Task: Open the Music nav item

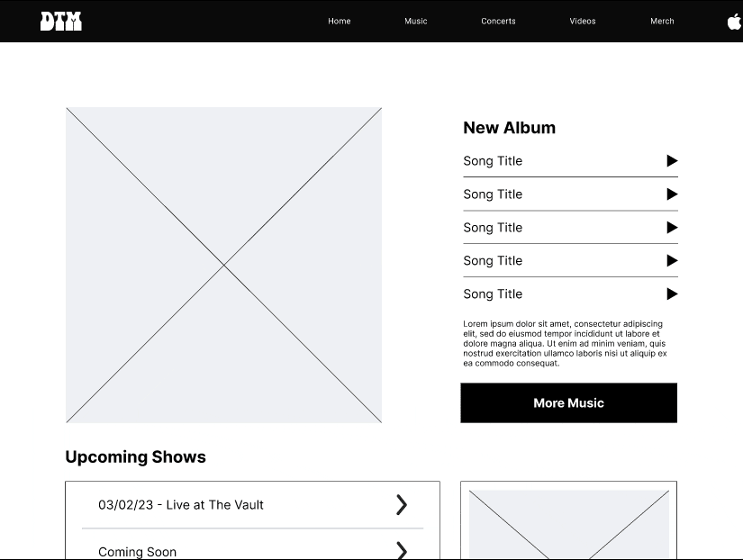Action: click(x=416, y=22)
